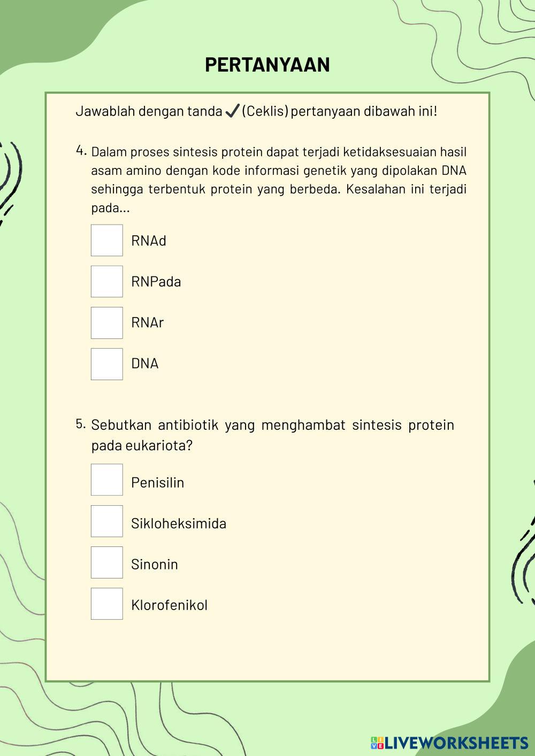Image resolution: width=535 pixels, height=756 pixels.
Task: Check the Penisilin answer box
Action: (x=107, y=480)
